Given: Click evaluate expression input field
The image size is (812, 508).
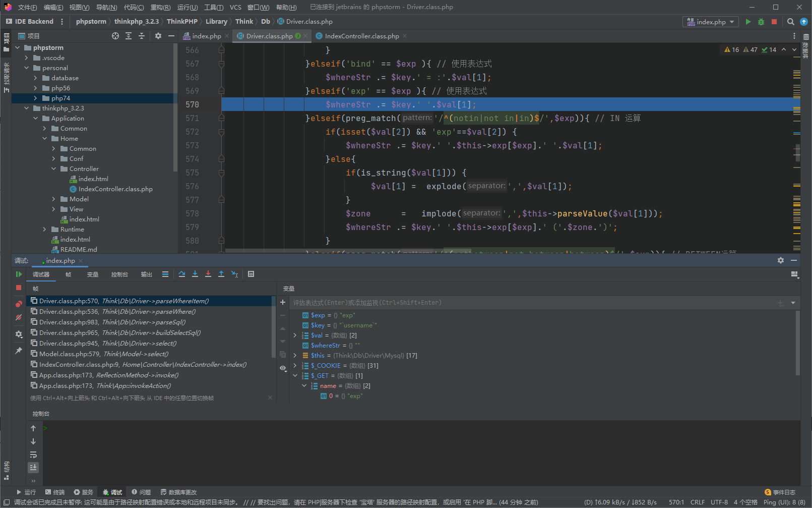Looking at the screenshot, I should coord(533,303).
